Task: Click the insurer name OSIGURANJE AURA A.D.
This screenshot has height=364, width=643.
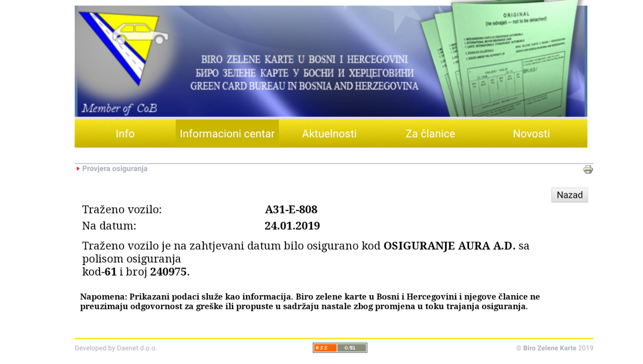Action: tap(449, 246)
